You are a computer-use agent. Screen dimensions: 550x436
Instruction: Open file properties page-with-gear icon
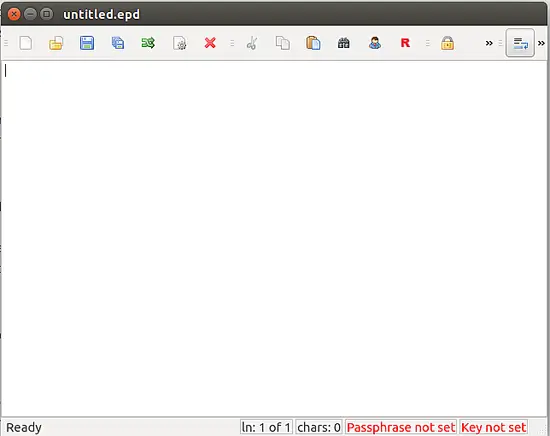(180, 43)
